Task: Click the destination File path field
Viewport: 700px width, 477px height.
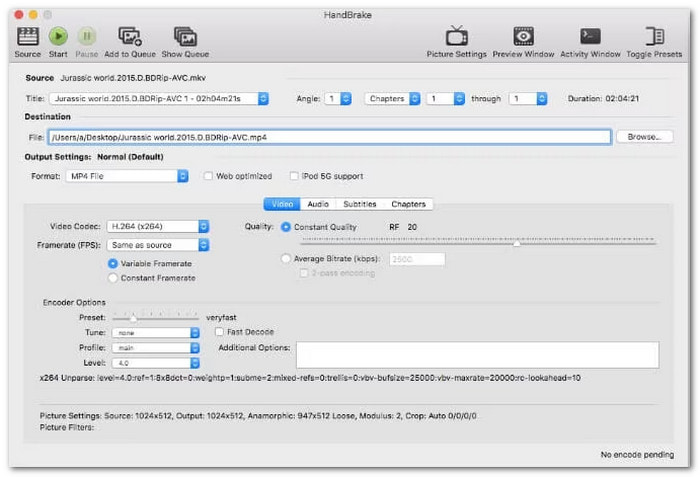Action: click(x=328, y=137)
